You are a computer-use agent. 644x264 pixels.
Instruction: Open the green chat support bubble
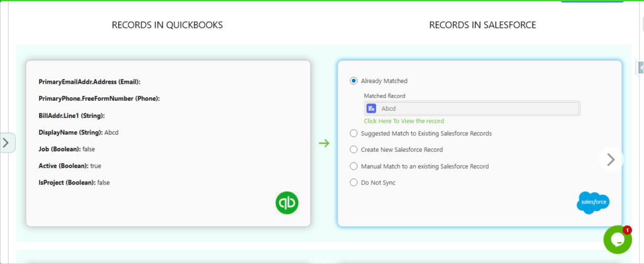(x=618, y=239)
